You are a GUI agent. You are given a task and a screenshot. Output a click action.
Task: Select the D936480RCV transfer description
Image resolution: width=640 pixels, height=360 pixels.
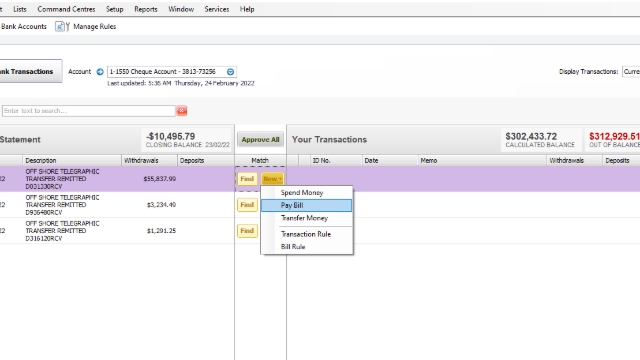(62, 205)
